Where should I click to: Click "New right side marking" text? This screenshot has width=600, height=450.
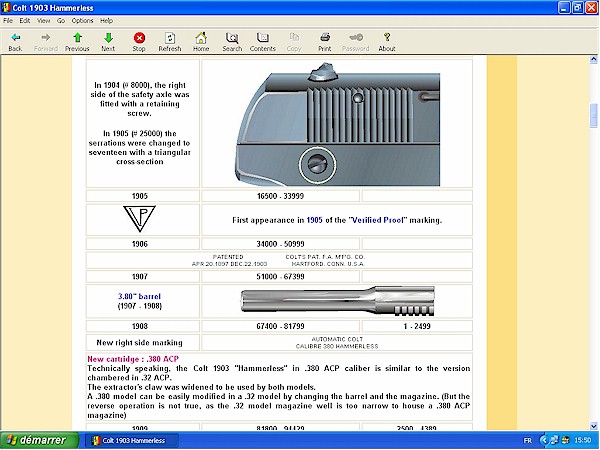coord(139,342)
